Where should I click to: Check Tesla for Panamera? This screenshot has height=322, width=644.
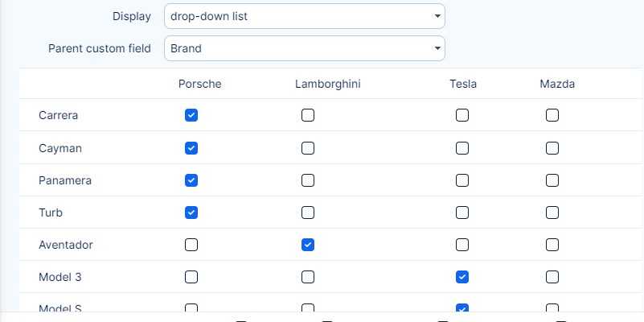pyautogui.click(x=462, y=180)
